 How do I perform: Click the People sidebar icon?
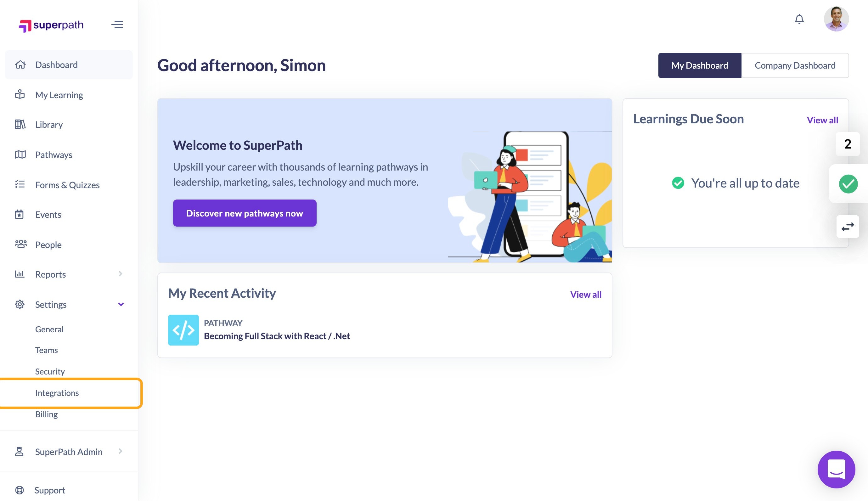[21, 243]
